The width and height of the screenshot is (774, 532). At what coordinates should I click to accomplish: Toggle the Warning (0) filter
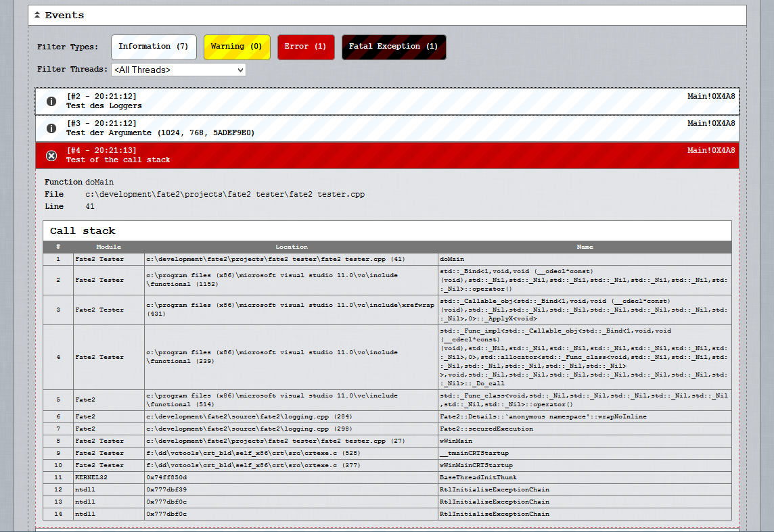coord(237,47)
